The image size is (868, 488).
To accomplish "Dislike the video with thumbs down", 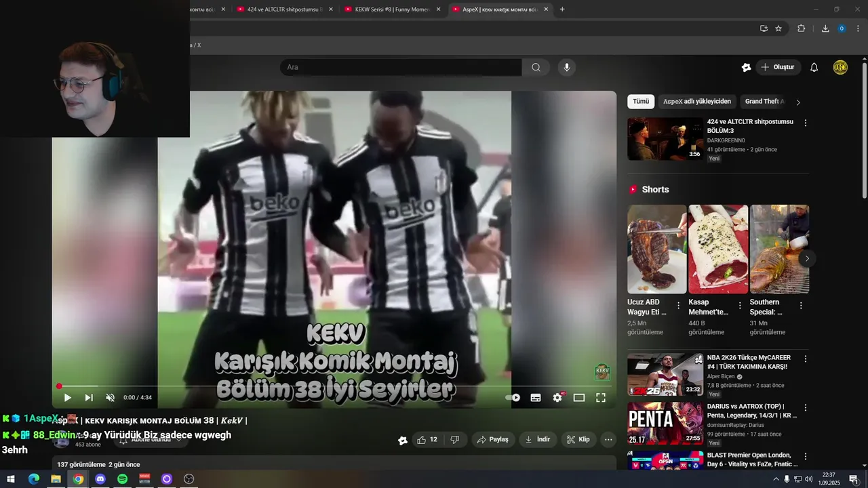I will click(455, 439).
